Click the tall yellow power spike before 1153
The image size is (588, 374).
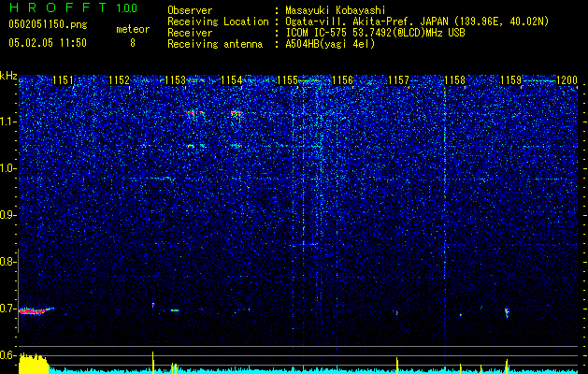[x=153, y=363]
